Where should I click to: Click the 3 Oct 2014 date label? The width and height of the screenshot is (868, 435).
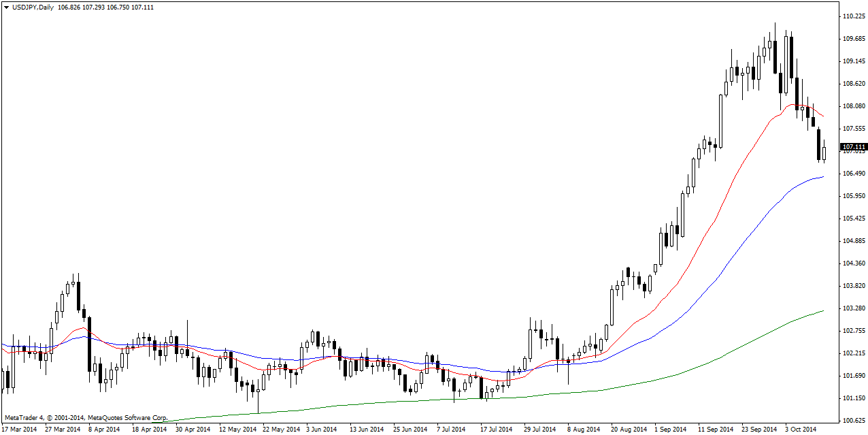801,430
